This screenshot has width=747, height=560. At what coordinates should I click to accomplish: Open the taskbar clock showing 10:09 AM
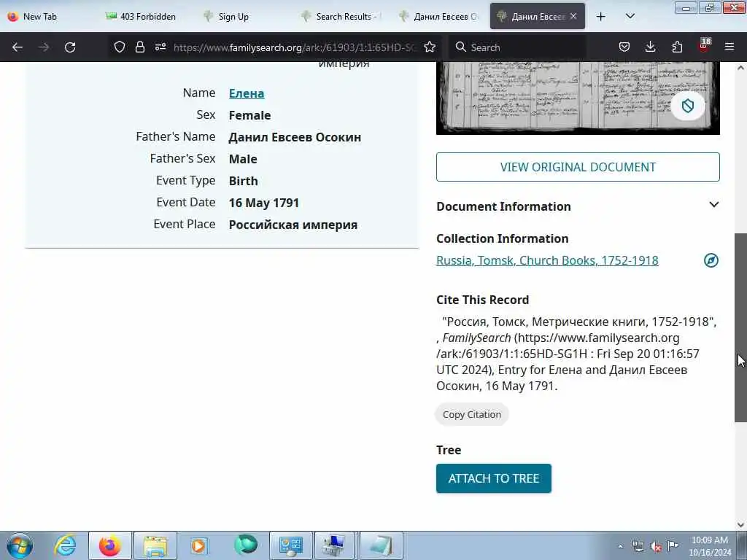[710, 547]
